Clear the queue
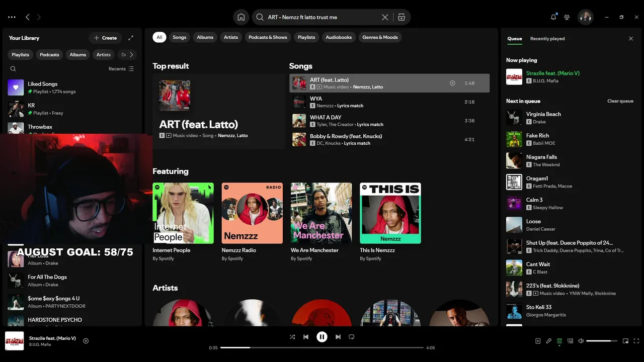 coord(620,101)
